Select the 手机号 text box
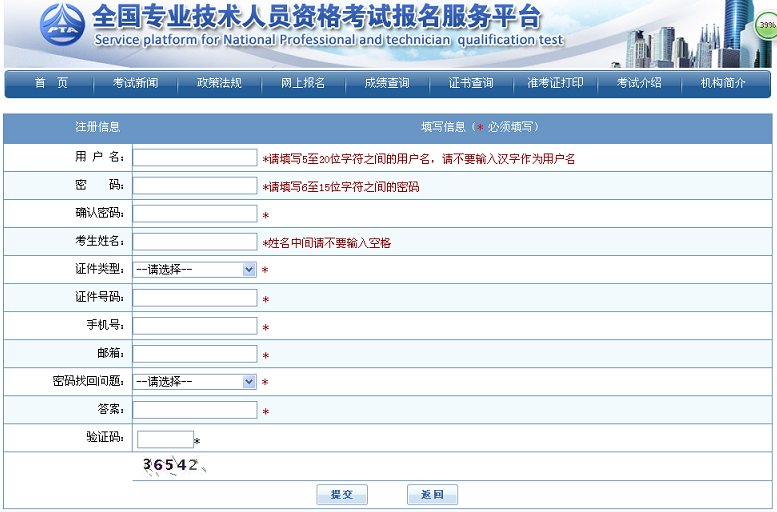The image size is (777, 512). 195,325
